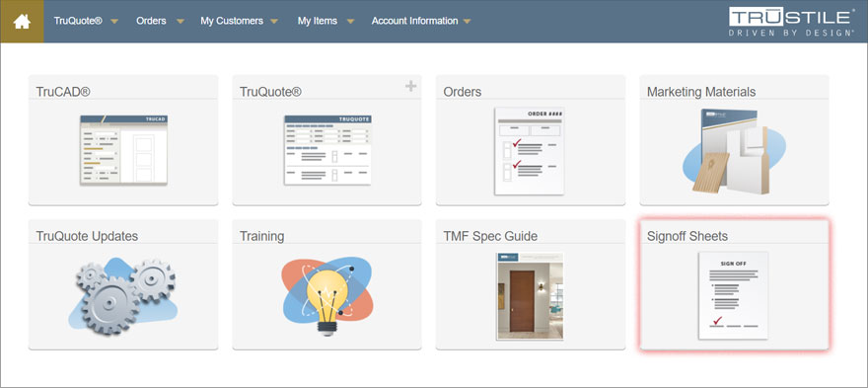Open the Account Information navigation menu
Viewport: 868px width, 388px height.
click(x=414, y=21)
